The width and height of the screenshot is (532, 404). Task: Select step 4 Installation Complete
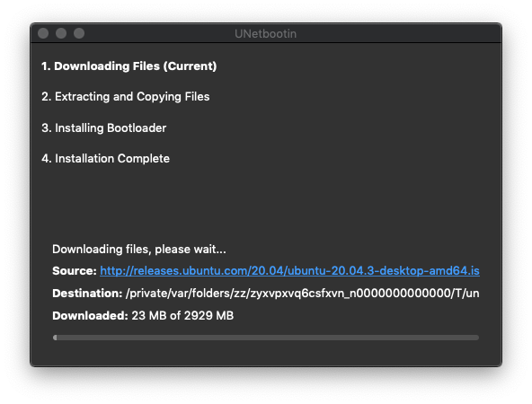(x=105, y=158)
